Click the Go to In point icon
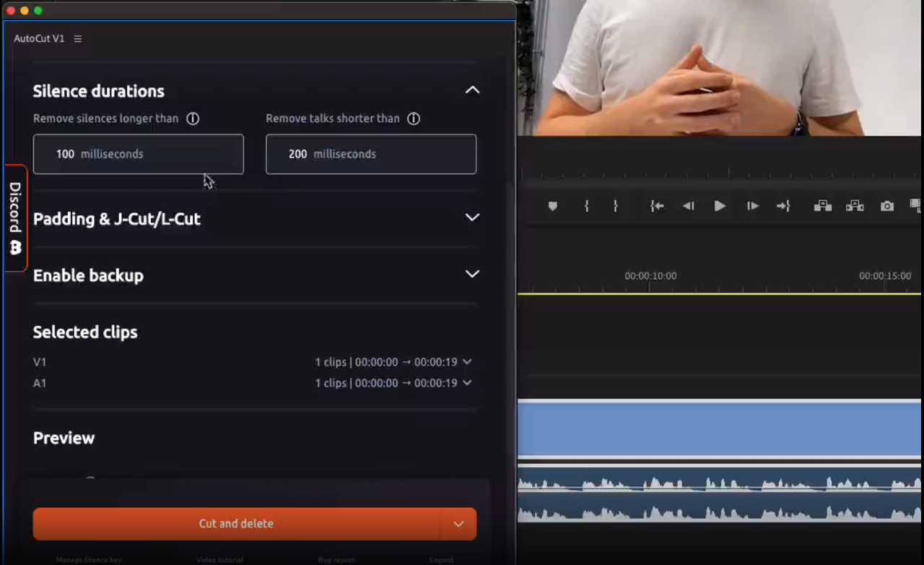Screen dimensions: 924x565 point(656,207)
